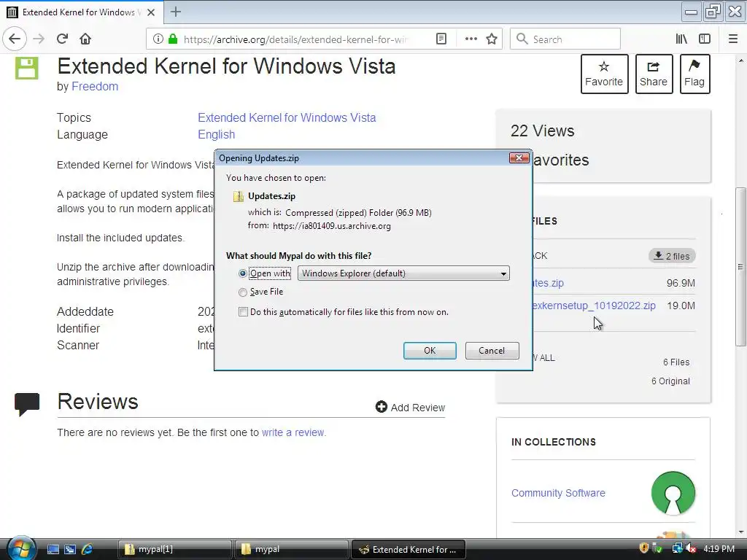The width and height of the screenshot is (747, 560).
Task: Click the page vertical scrollbar thumb
Action: (x=740, y=267)
